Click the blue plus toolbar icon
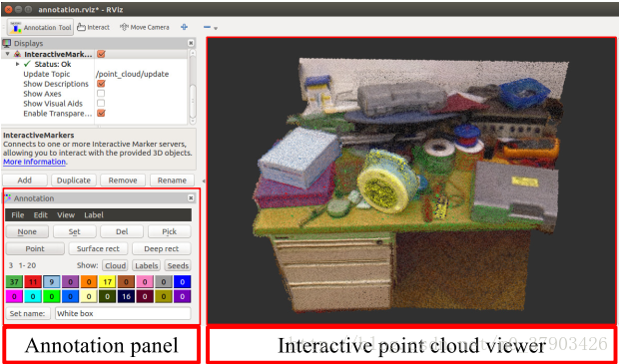Image resolution: width=619 pixels, height=364 pixels. (x=184, y=27)
